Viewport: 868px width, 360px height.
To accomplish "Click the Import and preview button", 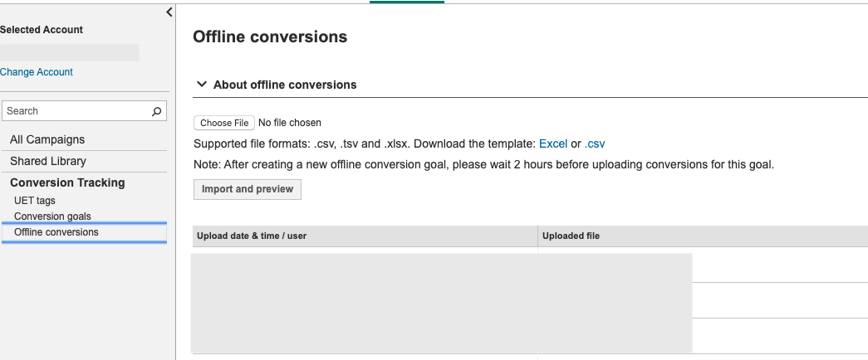I will pyautogui.click(x=248, y=189).
